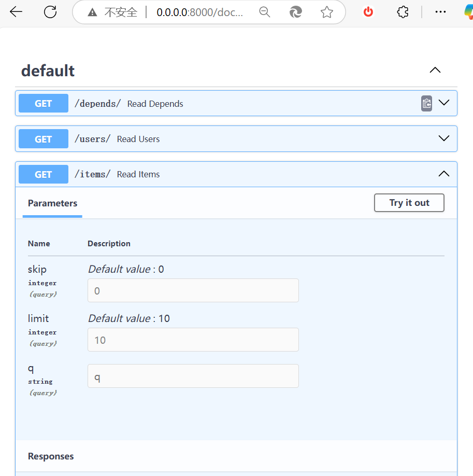473x476 pixels.
Task: Add page to favorites with star icon
Action: (327, 12)
